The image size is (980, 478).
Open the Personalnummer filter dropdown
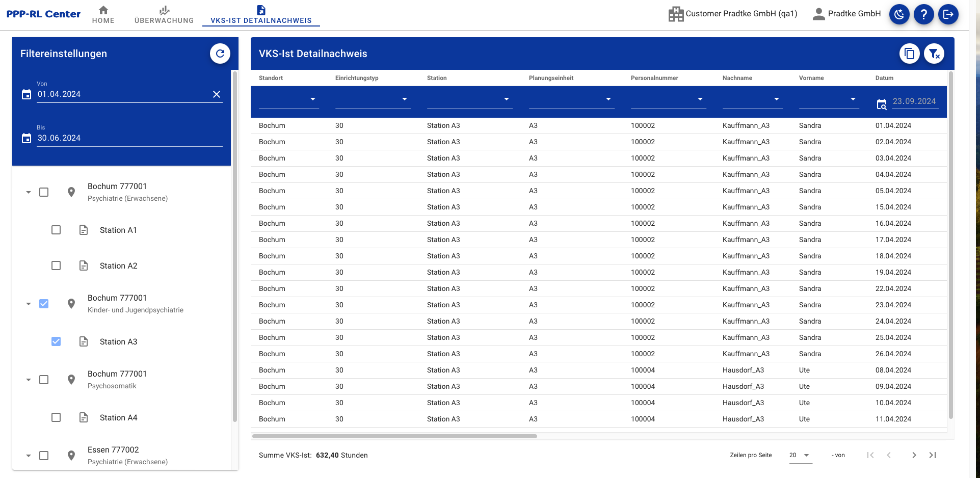[x=669, y=99]
